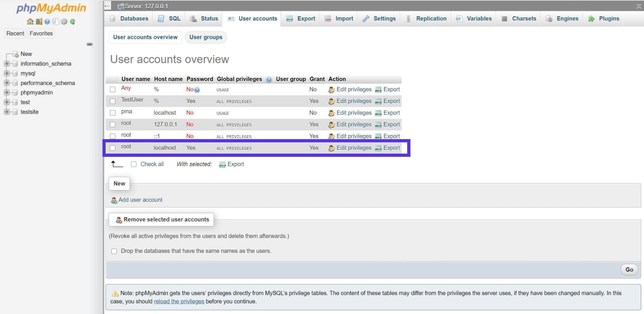Click the Global privileges help icon
The image size is (644, 314).
pos(269,80)
